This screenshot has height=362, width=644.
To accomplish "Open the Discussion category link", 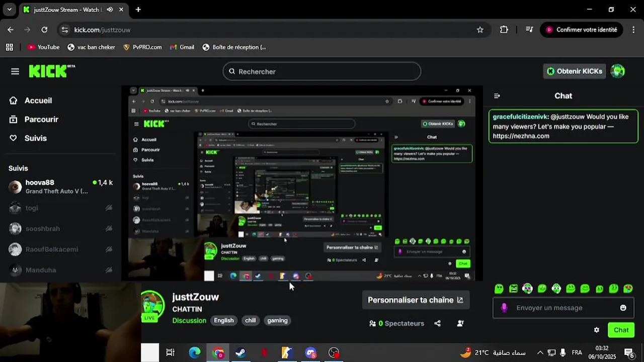I will click(189, 321).
